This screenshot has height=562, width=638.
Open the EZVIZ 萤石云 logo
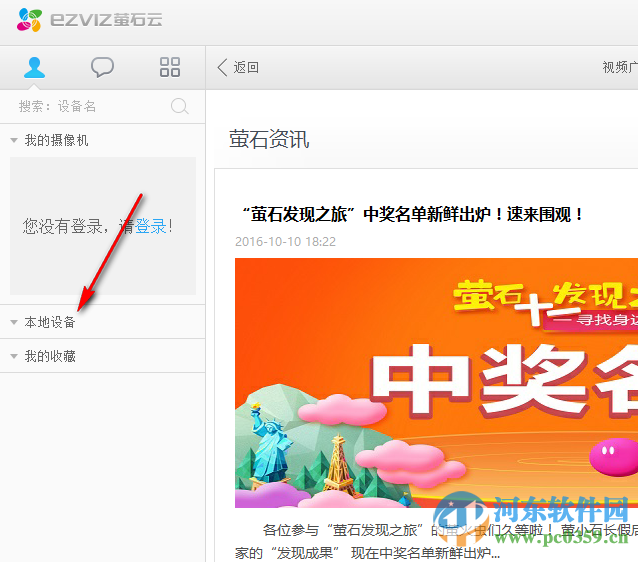click(x=90, y=20)
